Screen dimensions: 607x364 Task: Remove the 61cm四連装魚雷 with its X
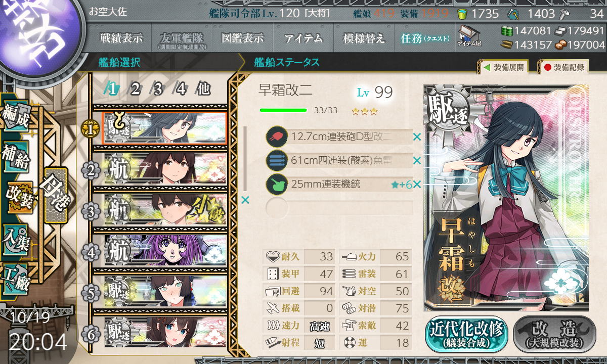click(417, 161)
